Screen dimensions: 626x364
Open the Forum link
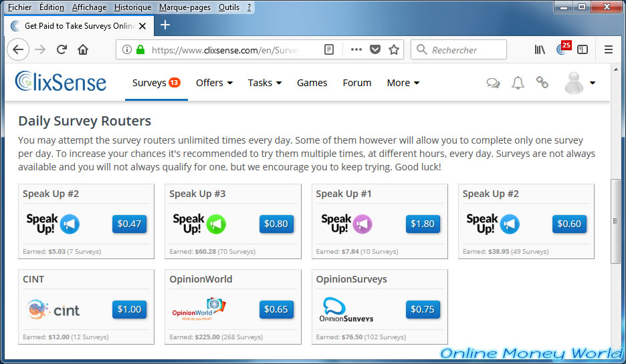pos(357,83)
